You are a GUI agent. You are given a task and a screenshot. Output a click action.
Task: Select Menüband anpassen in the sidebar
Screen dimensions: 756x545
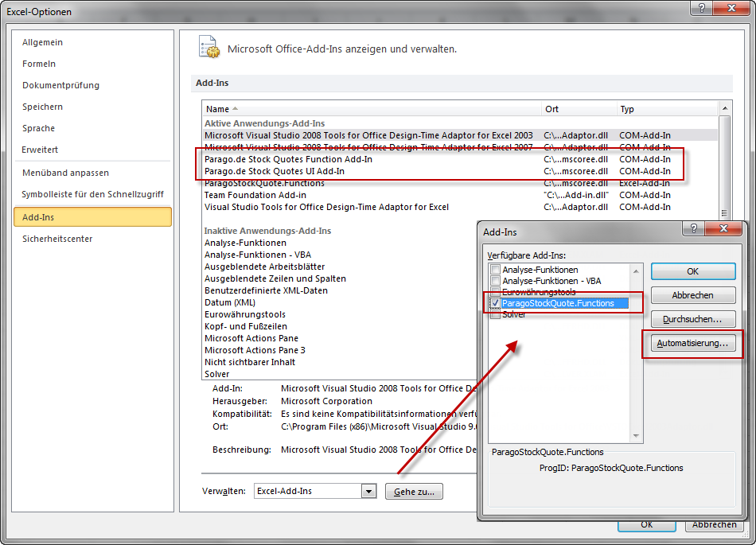click(x=65, y=173)
